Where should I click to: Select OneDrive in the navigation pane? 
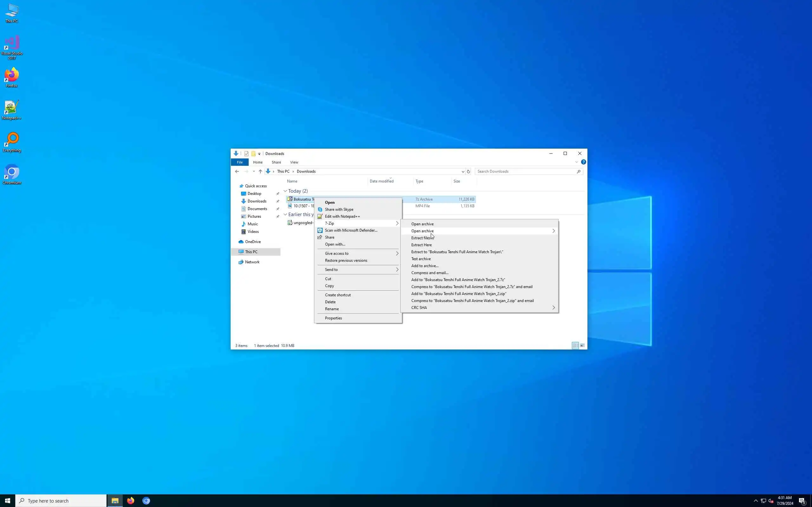pos(252,242)
